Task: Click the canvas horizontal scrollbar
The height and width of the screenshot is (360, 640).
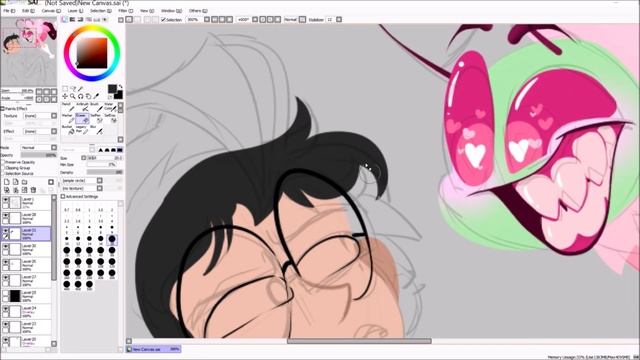Action: (359, 341)
